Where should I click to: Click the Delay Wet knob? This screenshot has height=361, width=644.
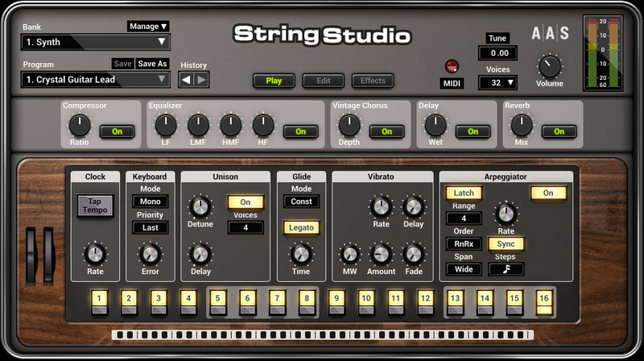click(x=435, y=125)
